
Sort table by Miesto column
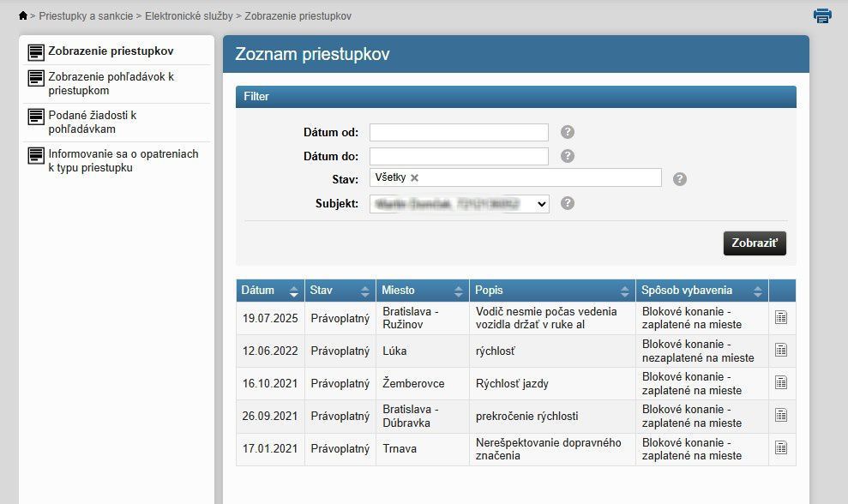pos(422,291)
